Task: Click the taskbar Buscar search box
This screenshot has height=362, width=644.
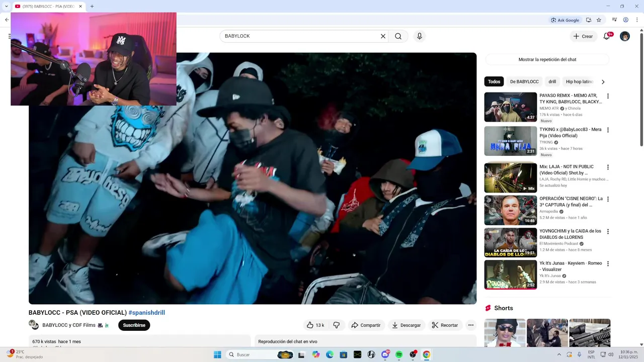Action: pyautogui.click(x=259, y=354)
